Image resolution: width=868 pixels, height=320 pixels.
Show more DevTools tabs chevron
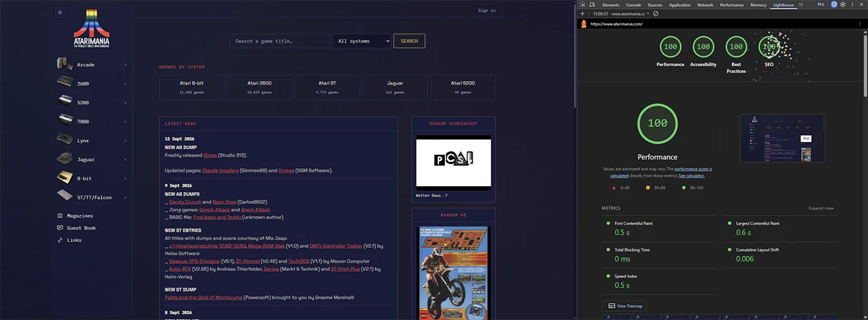(x=801, y=4)
